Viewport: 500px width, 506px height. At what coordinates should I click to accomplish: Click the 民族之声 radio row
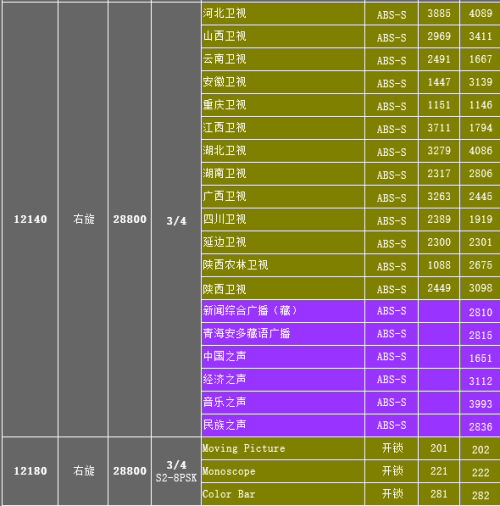[351, 426]
